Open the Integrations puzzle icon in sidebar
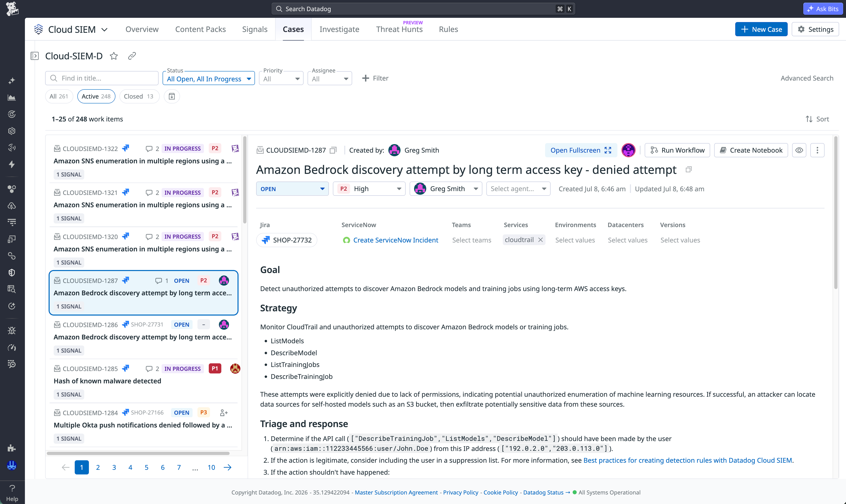The height and width of the screenshot is (504, 846). pos(12,448)
